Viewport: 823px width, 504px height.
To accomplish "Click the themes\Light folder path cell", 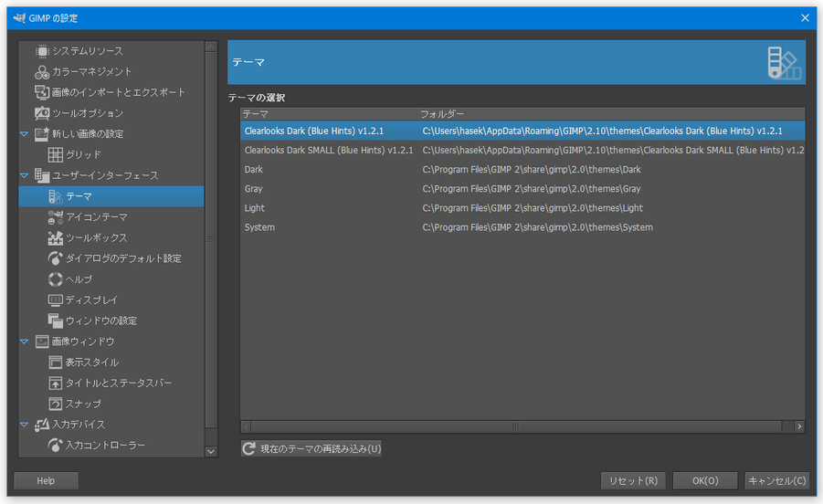I will pyautogui.click(x=533, y=208).
